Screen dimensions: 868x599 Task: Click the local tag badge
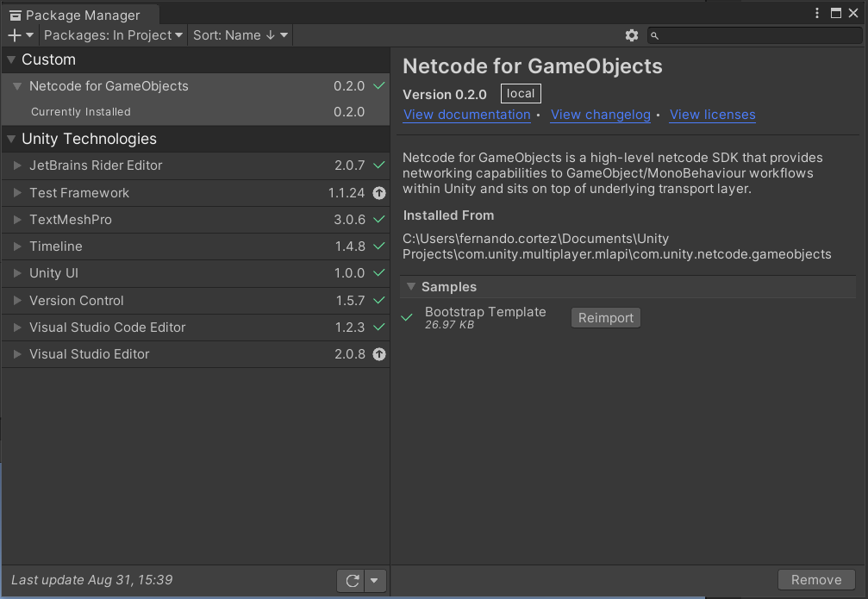pyautogui.click(x=521, y=94)
